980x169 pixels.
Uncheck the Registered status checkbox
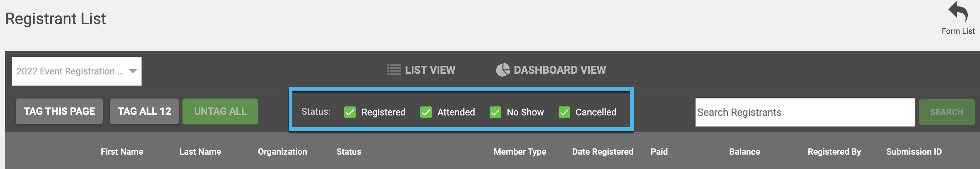[x=350, y=112]
